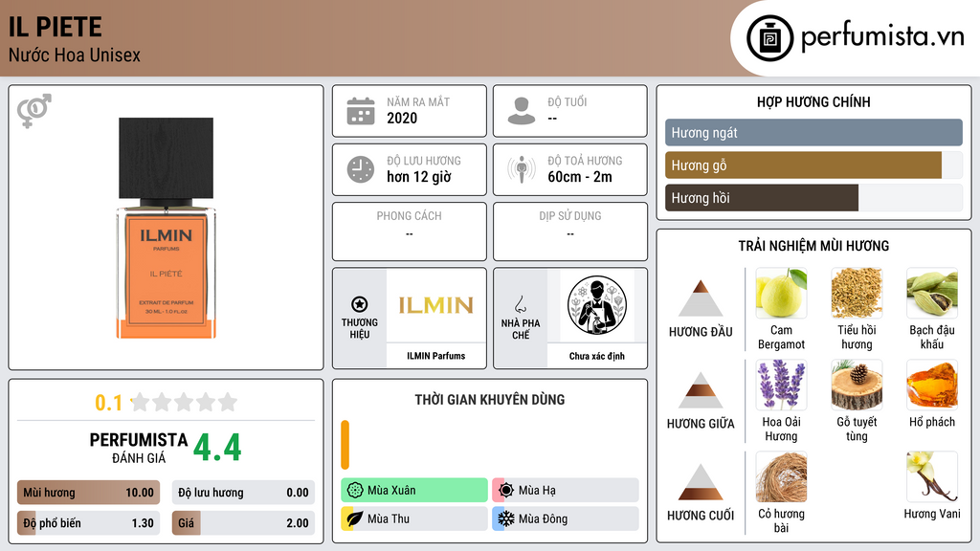The height and width of the screenshot is (551, 980).
Task: Click the five-star rating row
Action: point(185,403)
